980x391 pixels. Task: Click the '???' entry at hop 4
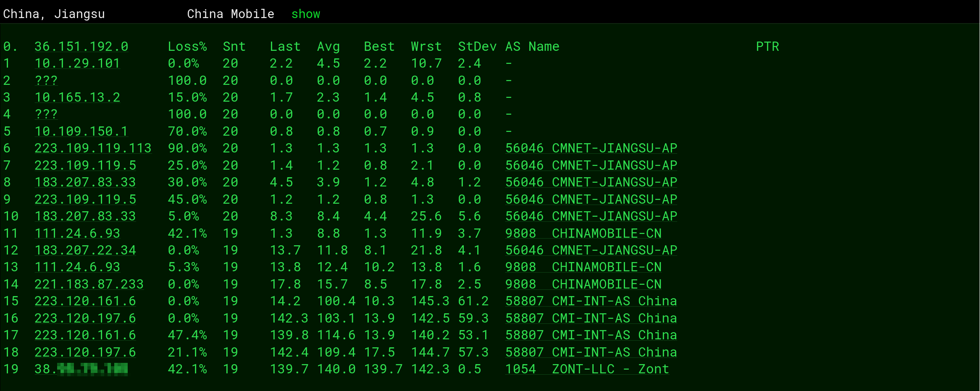(46, 114)
